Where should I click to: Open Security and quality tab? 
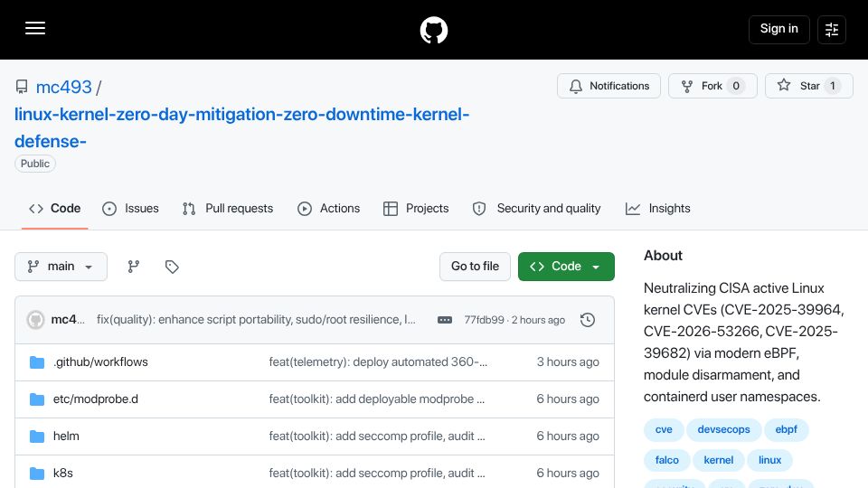tap(536, 209)
